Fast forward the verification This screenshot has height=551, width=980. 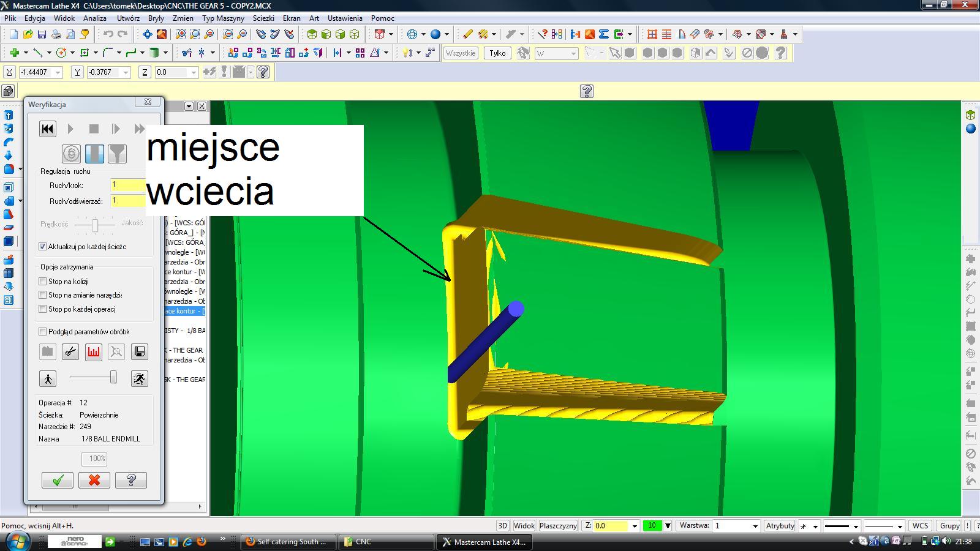point(140,129)
